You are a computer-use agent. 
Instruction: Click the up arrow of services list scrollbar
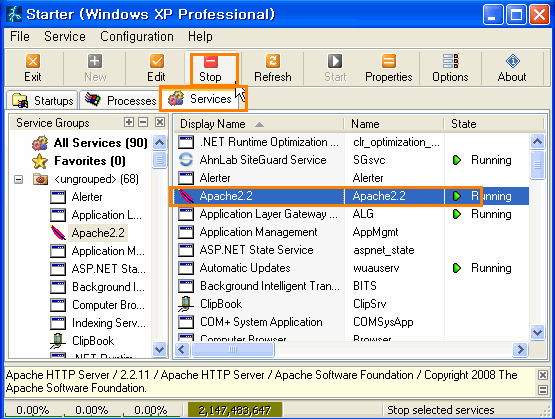point(537,142)
